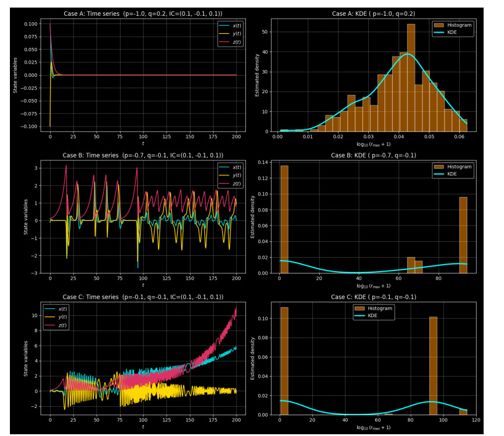Viewport: 504px width, 436px height.
Task: Select the Case C Time series title
Action: (x=142, y=297)
